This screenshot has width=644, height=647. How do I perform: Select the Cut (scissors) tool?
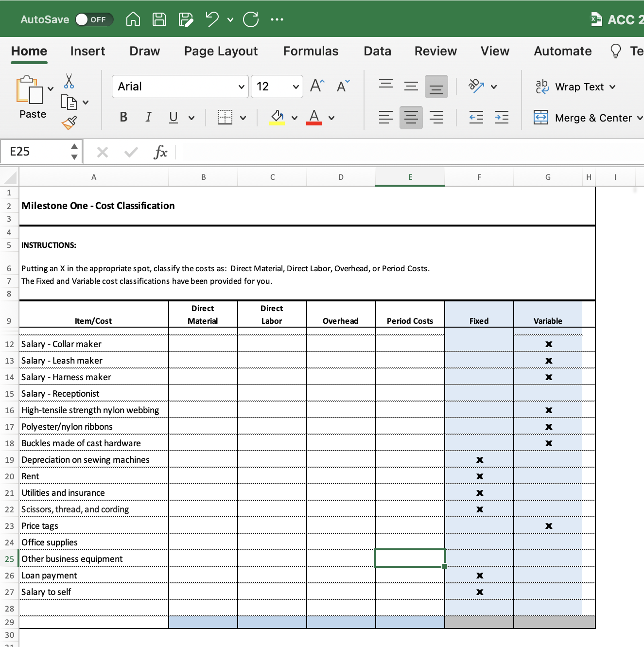(68, 81)
